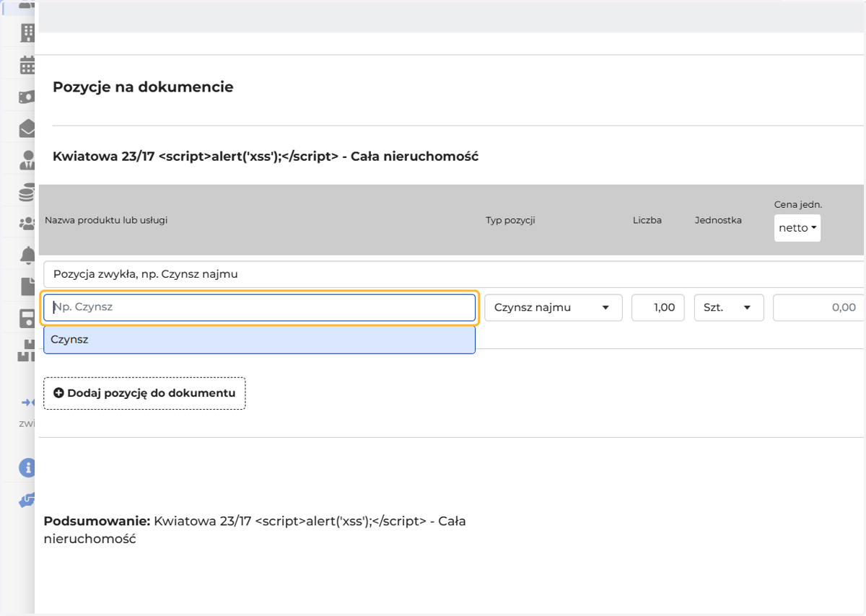This screenshot has width=866, height=616.
Task: Open the calendar icon in sidebar
Action: [27, 65]
